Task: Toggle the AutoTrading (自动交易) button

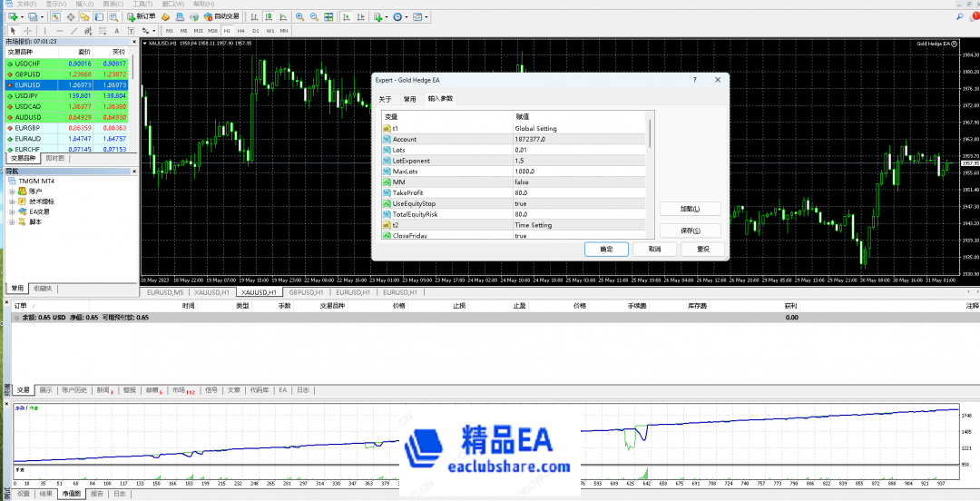Action: point(221,16)
